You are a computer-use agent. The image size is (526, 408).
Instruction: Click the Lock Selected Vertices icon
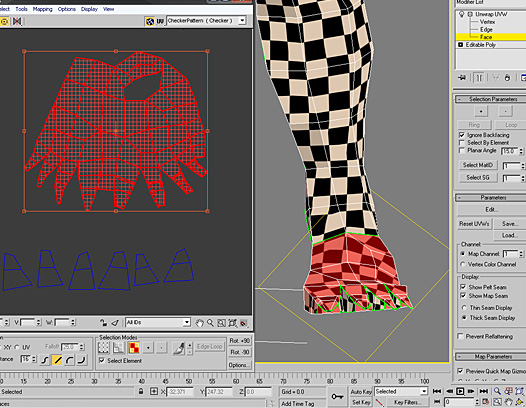(103, 323)
